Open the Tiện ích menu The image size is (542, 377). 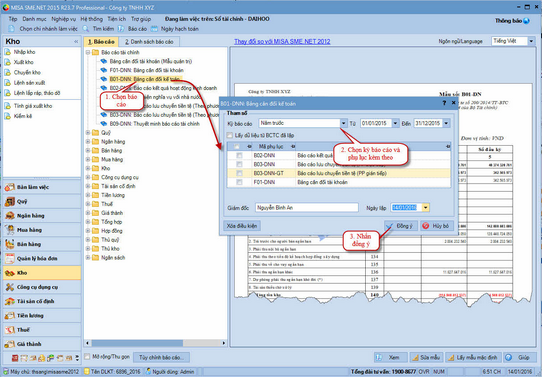[116, 19]
